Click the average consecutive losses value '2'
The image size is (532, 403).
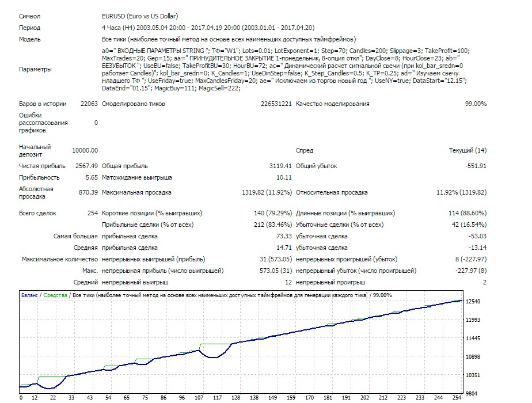point(485,282)
